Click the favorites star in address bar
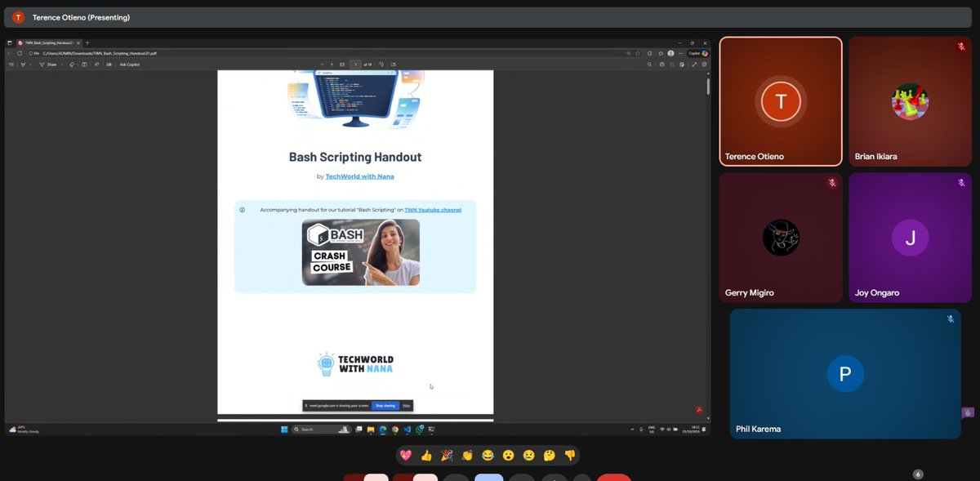 pos(638,53)
